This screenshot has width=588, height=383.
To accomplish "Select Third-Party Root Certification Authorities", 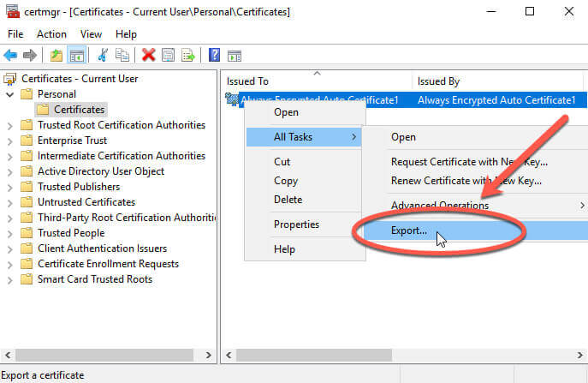I will point(127,218).
